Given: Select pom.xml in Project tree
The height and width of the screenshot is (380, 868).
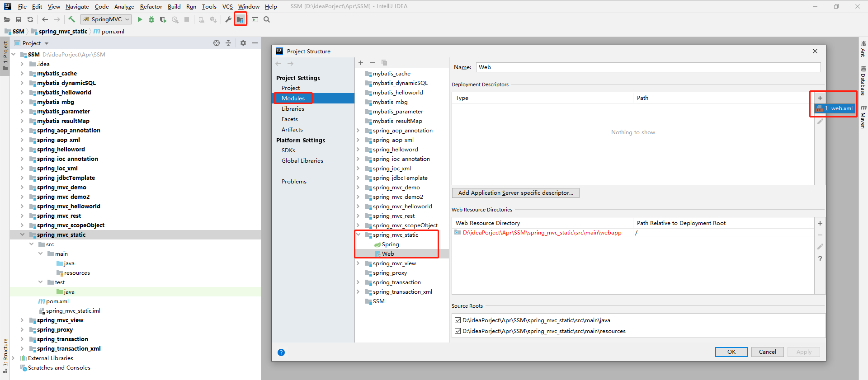Looking at the screenshot, I should [x=57, y=301].
